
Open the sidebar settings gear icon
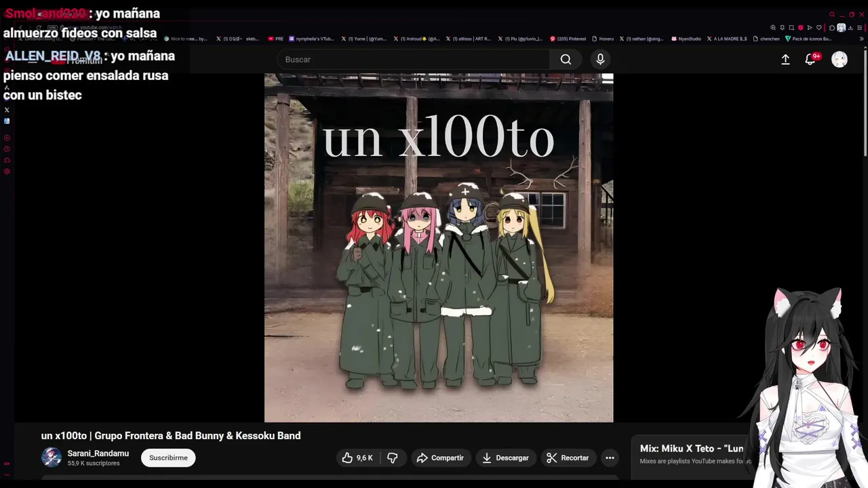pyautogui.click(x=7, y=171)
